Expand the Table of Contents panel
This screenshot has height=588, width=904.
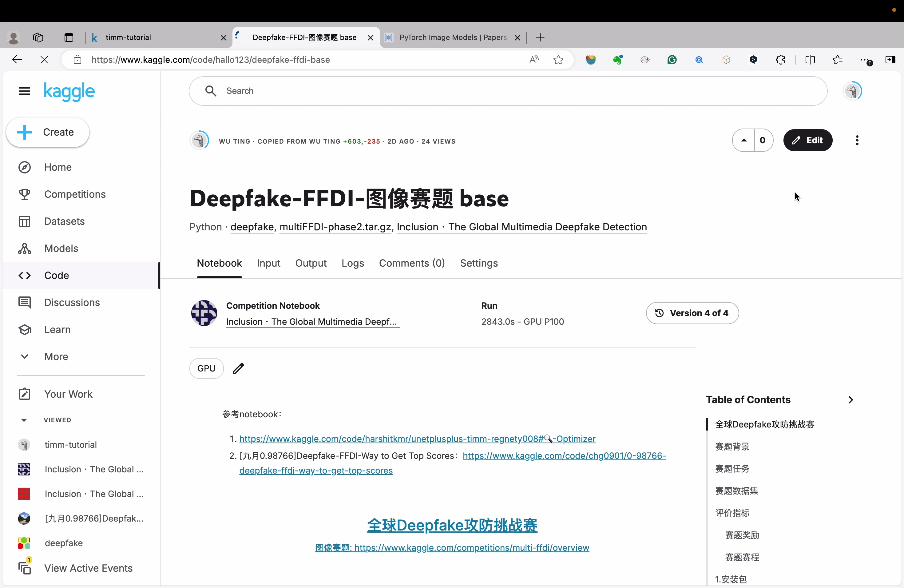tap(850, 399)
